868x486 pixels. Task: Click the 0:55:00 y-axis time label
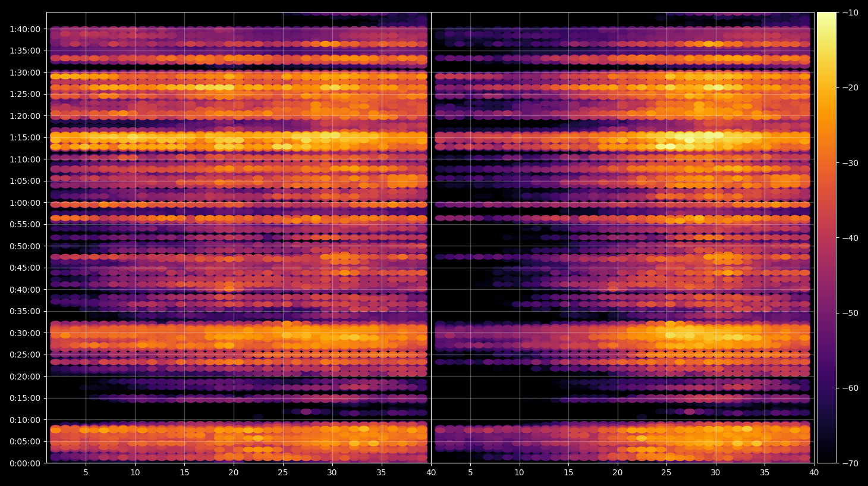[x=25, y=224]
